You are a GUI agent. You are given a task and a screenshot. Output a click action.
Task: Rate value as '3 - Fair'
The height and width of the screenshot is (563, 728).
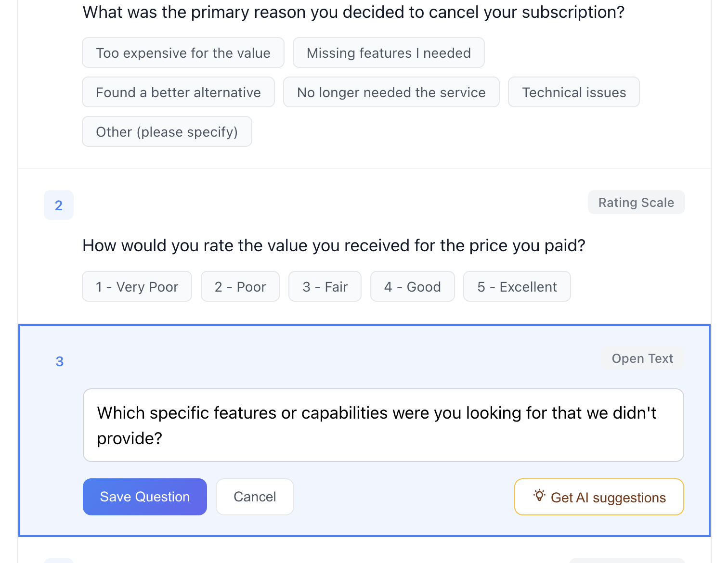(x=325, y=287)
